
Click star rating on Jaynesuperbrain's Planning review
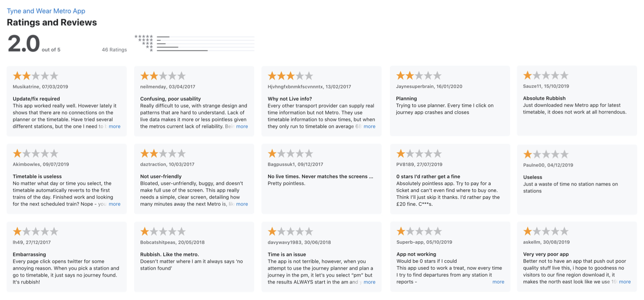coord(419,75)
